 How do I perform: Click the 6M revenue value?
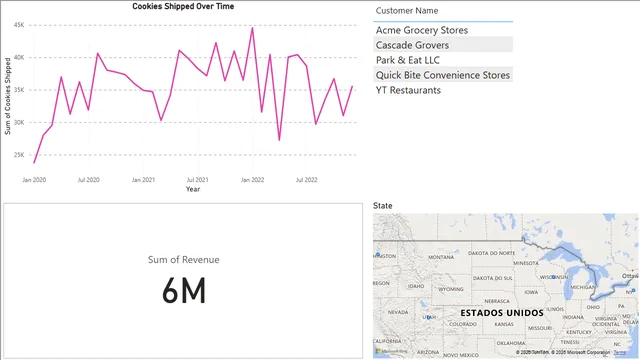click(184, 291)
